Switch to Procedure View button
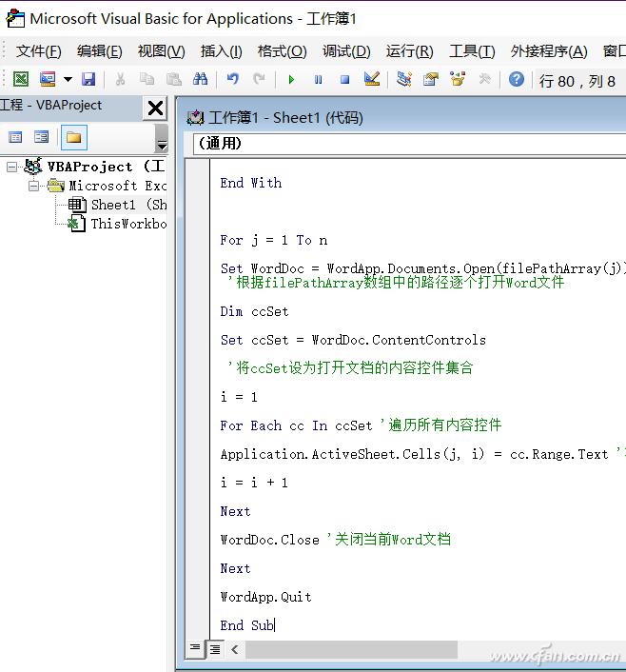Image resolution: width=626 pixels, height=672 pixels. click(x=195, y=648)
